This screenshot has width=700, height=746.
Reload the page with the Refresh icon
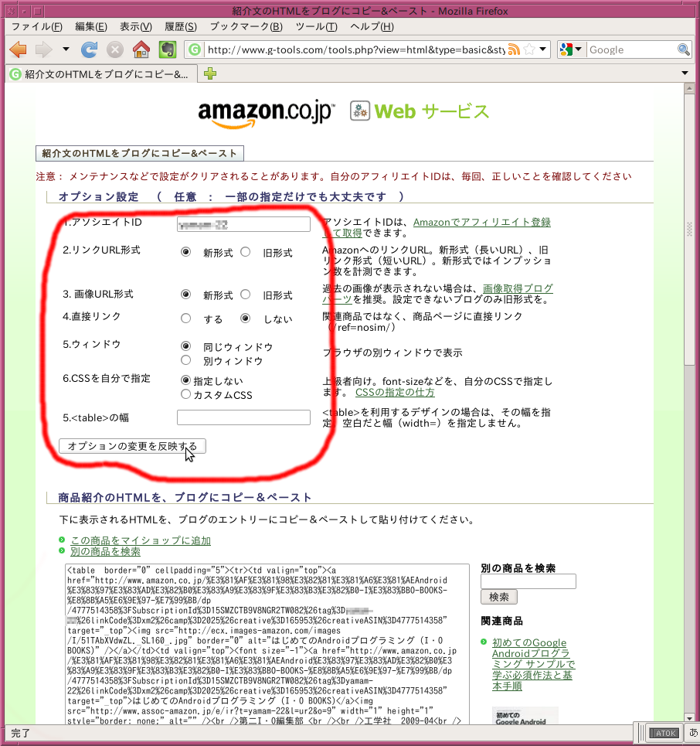[89, 49]
